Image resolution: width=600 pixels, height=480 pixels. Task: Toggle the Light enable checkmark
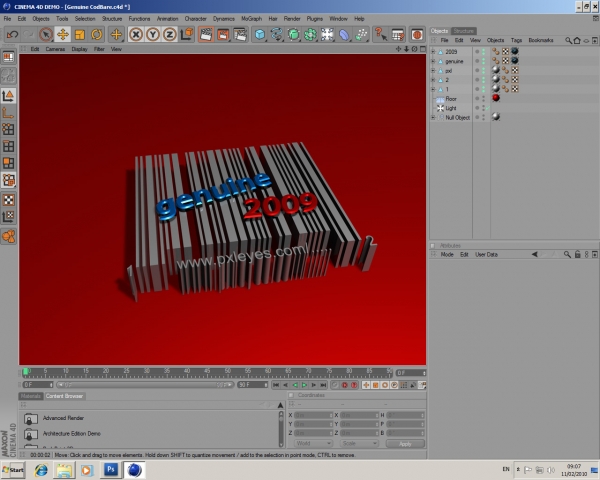click(x=488, y=108)
